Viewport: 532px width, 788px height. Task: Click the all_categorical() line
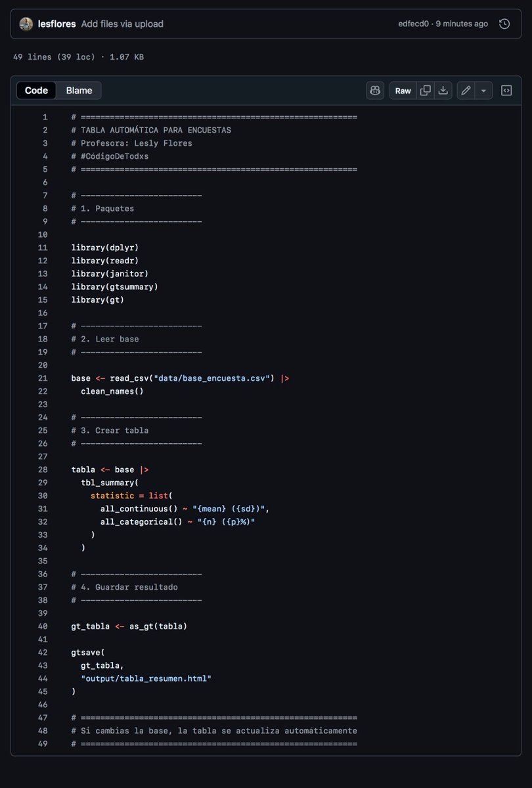[x=178, y=522]
